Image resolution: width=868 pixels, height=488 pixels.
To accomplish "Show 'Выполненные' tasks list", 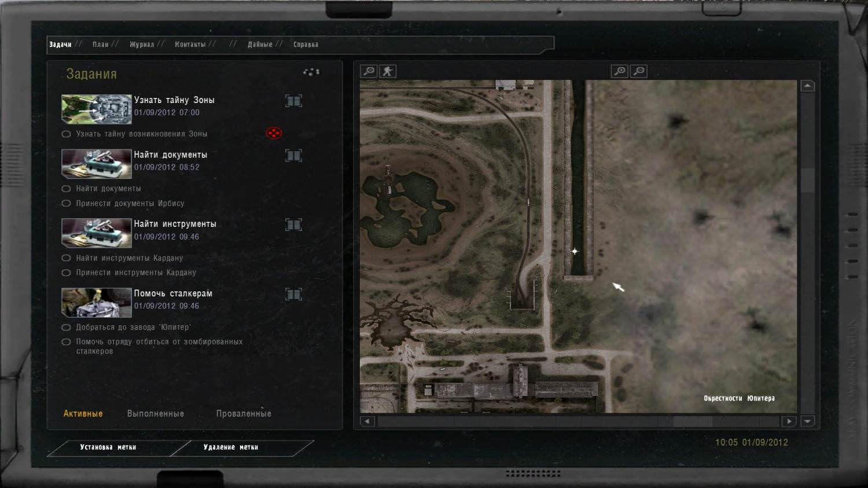I will [156, 414].
